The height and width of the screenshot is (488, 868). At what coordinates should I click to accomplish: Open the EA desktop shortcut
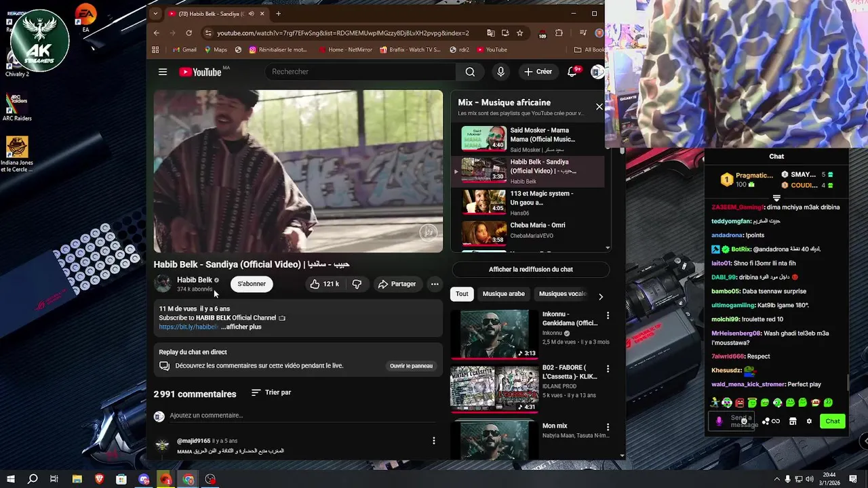pos(85,18)
